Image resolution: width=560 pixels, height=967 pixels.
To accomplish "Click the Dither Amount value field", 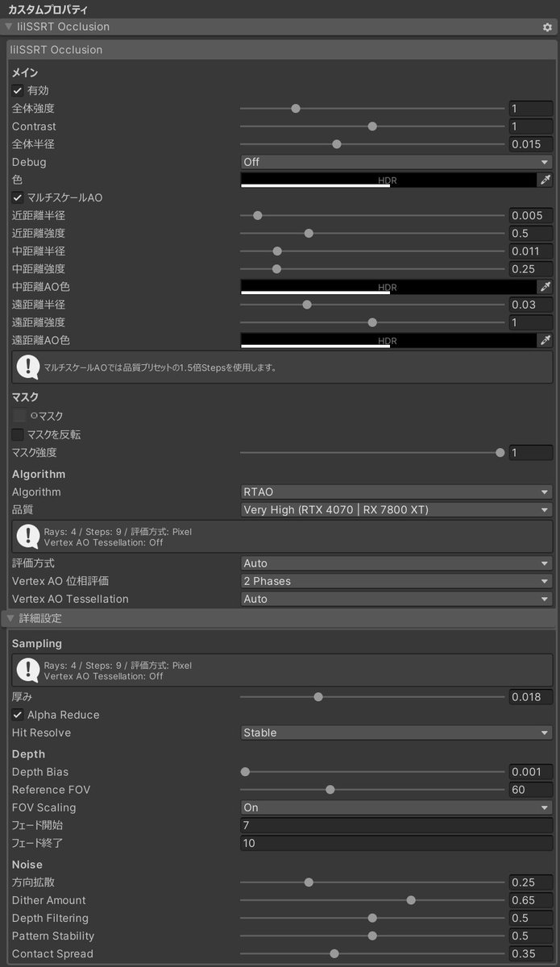I will (531, 900).
